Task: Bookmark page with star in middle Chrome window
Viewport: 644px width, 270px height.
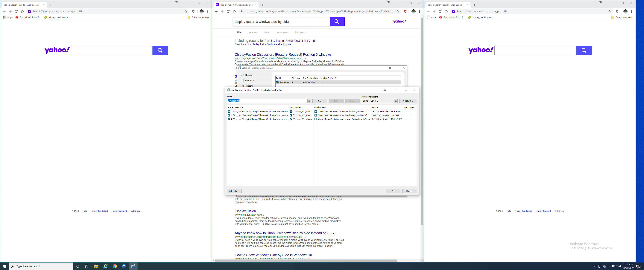Action: coord(397,11)
